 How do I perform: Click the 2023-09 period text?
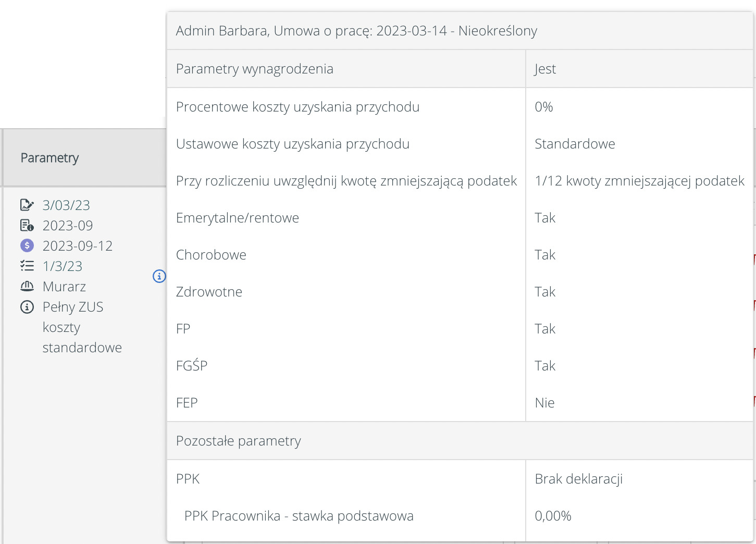pyautogui.click(x=68, y=226)
